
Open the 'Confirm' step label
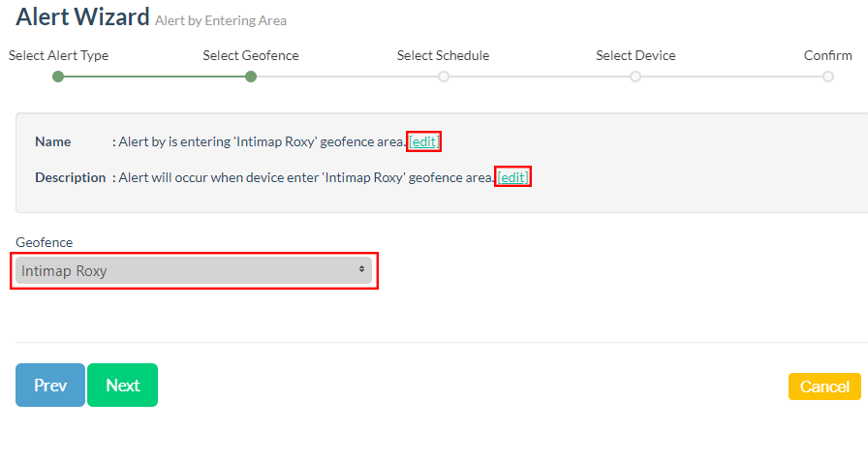827,55
